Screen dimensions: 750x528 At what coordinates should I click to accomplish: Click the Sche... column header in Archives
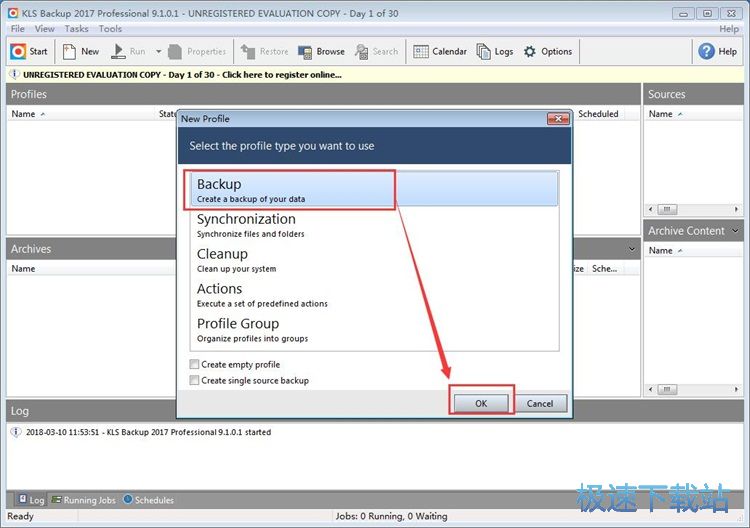click(605, 269)
